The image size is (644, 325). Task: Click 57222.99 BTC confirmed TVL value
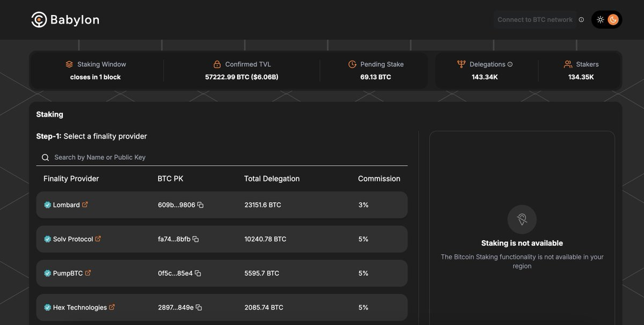242,77
